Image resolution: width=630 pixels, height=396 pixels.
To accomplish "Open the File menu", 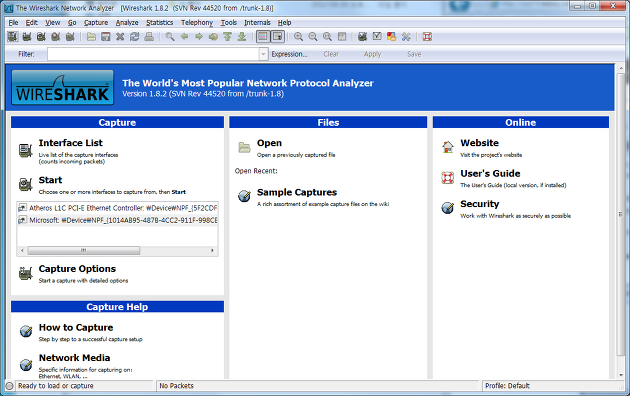I will point(13,22).
